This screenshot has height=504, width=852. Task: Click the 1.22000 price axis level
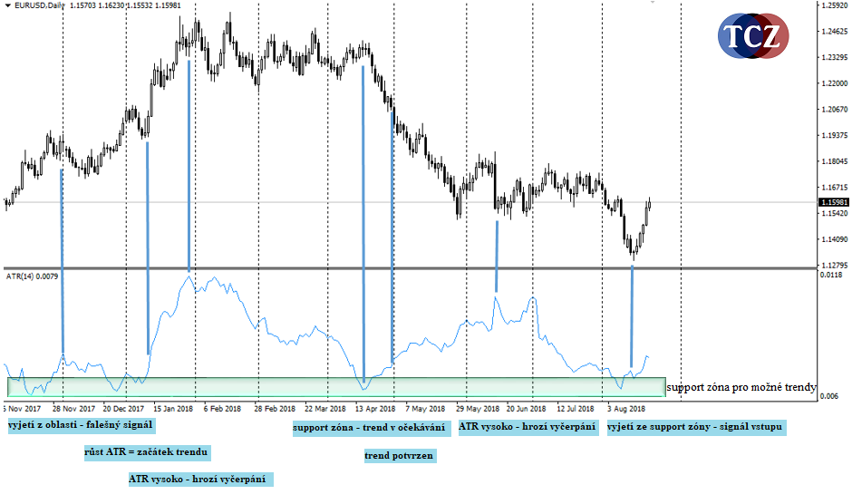click(832, 83)
